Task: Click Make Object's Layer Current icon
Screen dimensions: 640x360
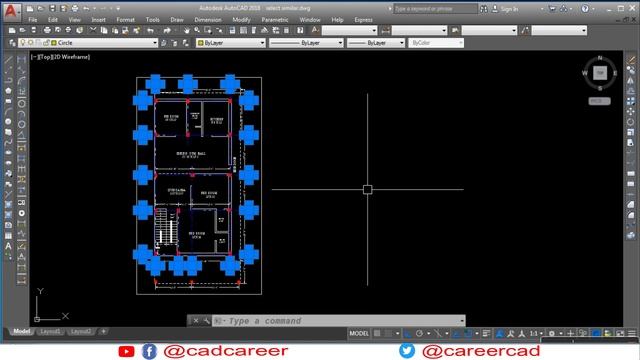Action: (164, 42)
